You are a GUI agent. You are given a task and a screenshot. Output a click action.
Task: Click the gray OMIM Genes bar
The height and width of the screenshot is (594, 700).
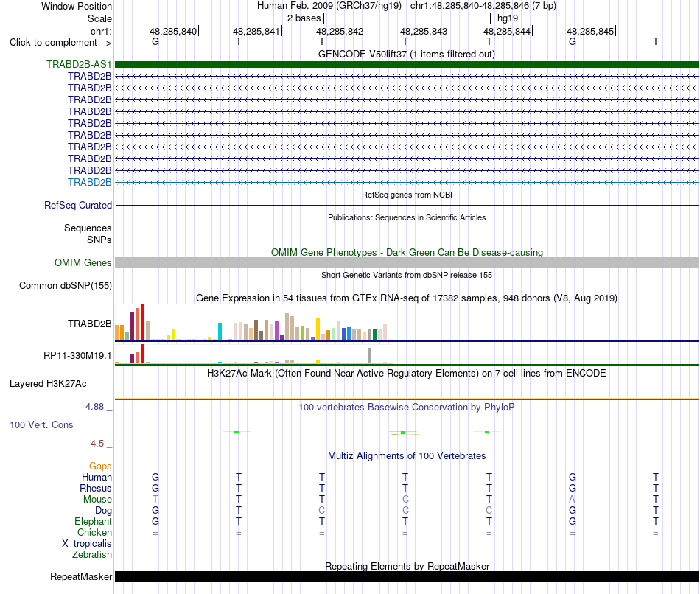coord(407,262)
